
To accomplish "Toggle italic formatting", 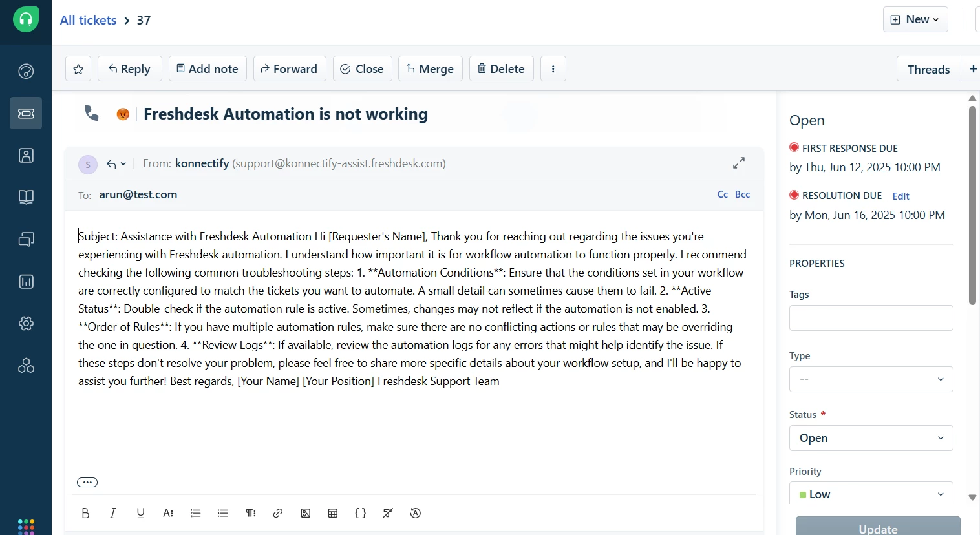I will [x=112, y=513].
